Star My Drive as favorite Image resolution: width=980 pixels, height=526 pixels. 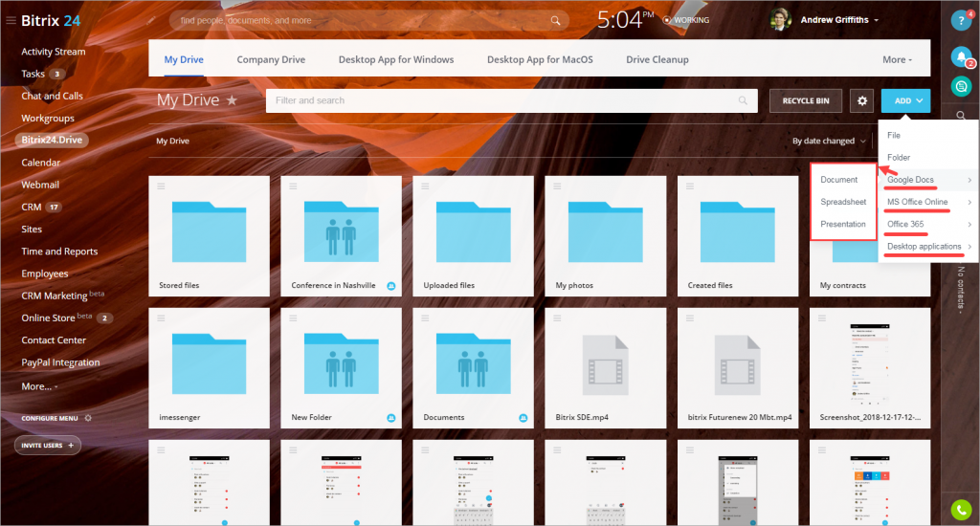pyautogui.click(x=232, y=100)
